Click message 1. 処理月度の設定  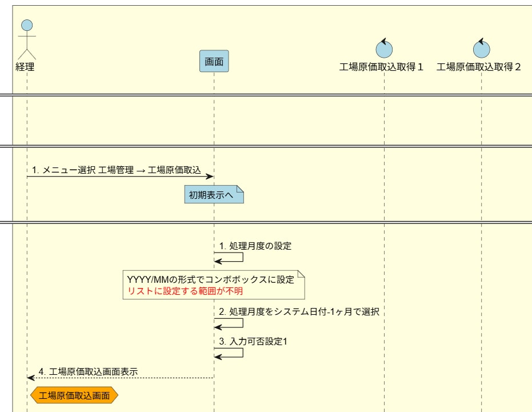click(x=255, y=246)
